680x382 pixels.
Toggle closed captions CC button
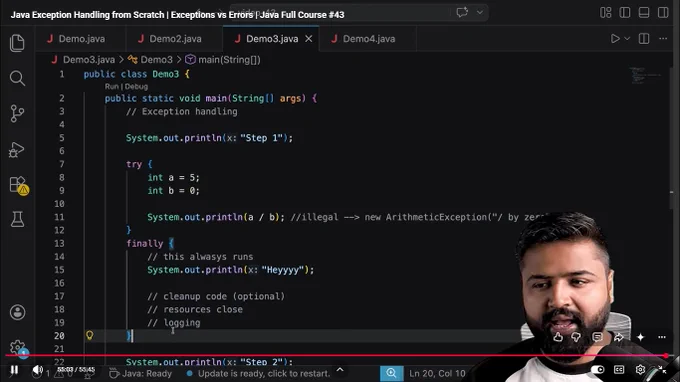pos(619,369)
